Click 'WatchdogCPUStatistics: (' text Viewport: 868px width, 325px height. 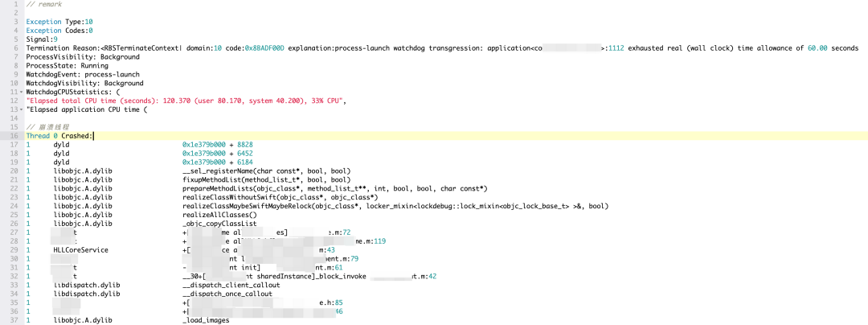point(73,92)
